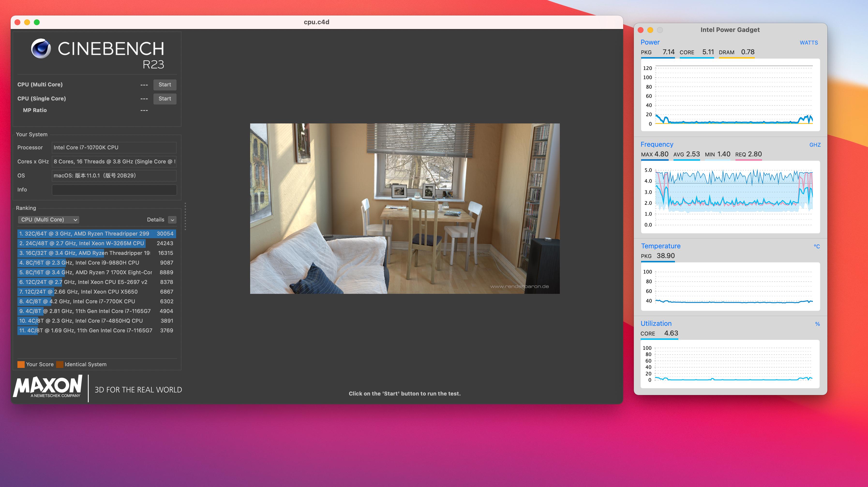Click the green fullscreen button of Cinebench

coord(37,22)
